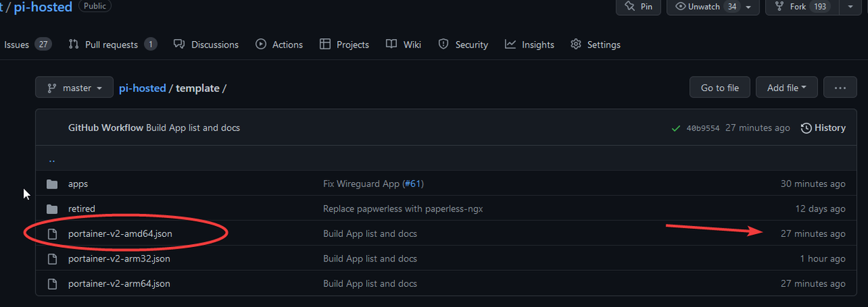Screen dimensions: 868x307
Task: Open the three-dots more options menu
Action: click(840, 88)
